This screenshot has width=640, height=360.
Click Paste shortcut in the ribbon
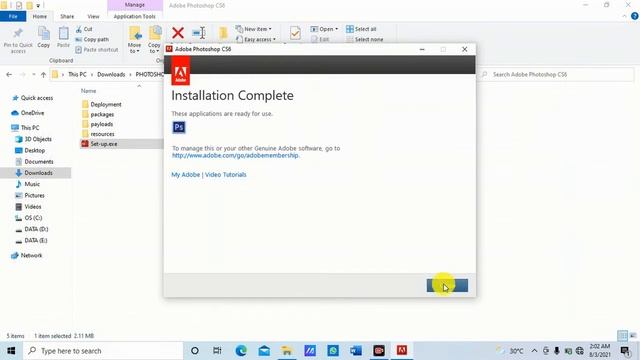click(x=97, y=50)
